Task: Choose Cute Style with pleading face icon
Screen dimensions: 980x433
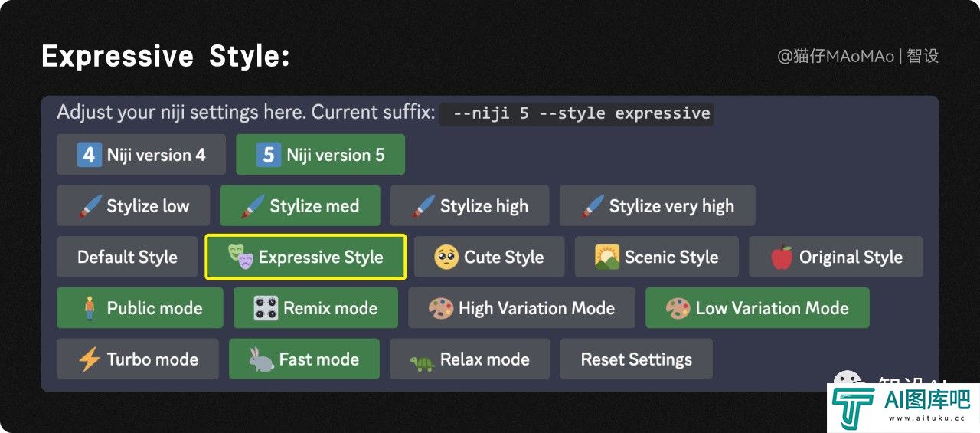Action: (x=489, y=257)
